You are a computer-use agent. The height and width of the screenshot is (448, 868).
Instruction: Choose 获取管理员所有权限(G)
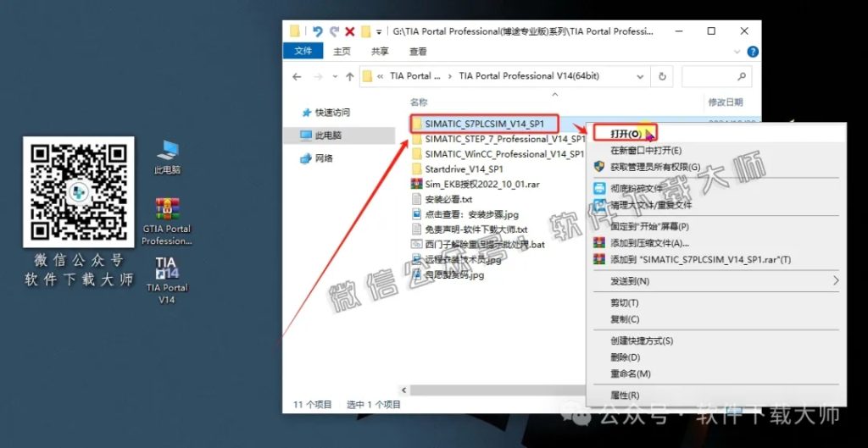pyautogui.click(x=655, y=167)
